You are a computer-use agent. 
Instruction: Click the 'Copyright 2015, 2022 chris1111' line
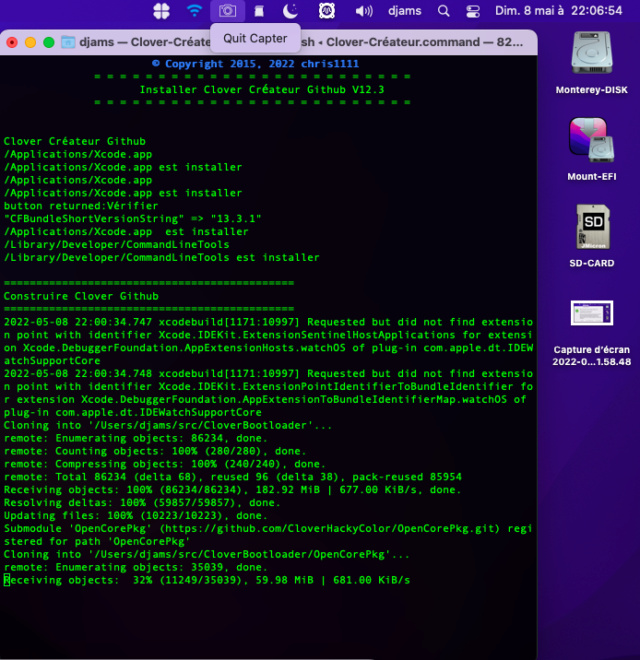pyautogui.click(x=255, y=64)
